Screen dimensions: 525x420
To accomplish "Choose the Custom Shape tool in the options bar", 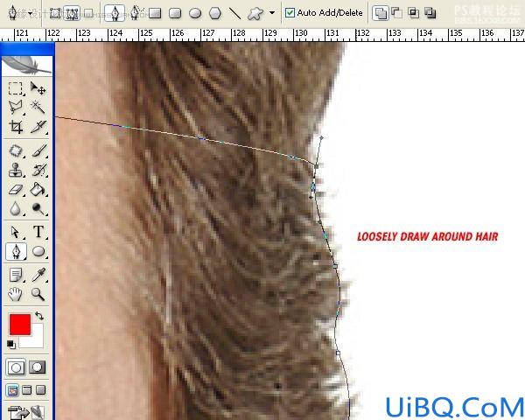I will tap(255, 13).
